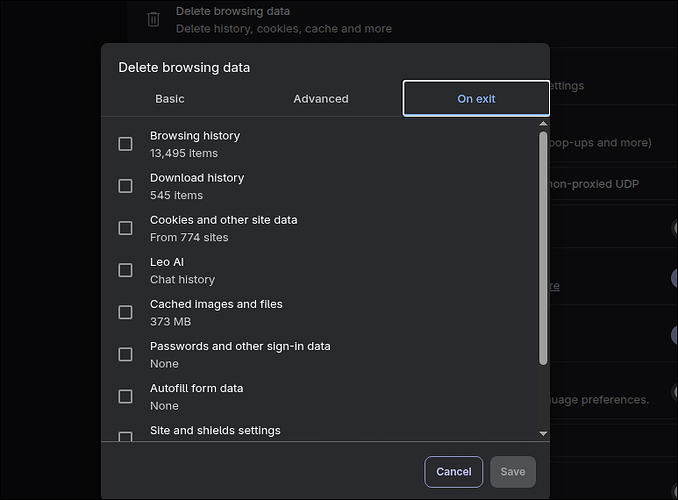Open the background Delete browsing data row
678x500 pixels.
tap(284, 20)
